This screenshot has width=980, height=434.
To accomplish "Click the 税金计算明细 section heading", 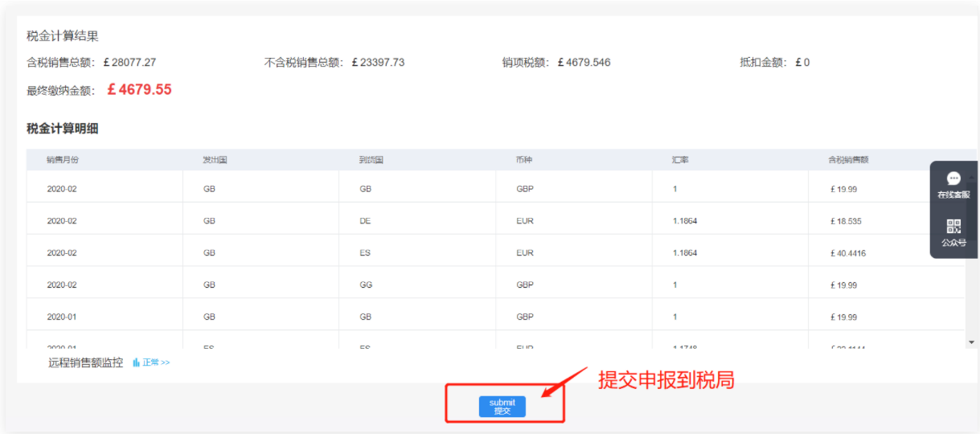I will tap(63, 129).
